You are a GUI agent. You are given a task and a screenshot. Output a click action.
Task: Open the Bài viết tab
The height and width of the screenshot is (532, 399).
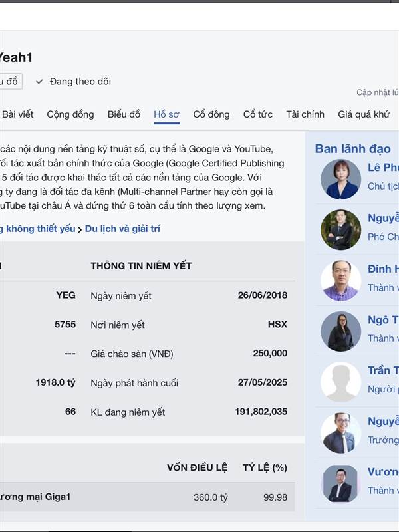[x=17, y=114]
